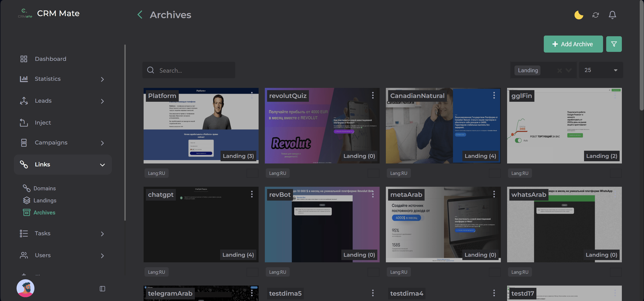This screenshot has width=644, height=301.
Task: Click the Links chain icon
Action: tap(24, 164)
